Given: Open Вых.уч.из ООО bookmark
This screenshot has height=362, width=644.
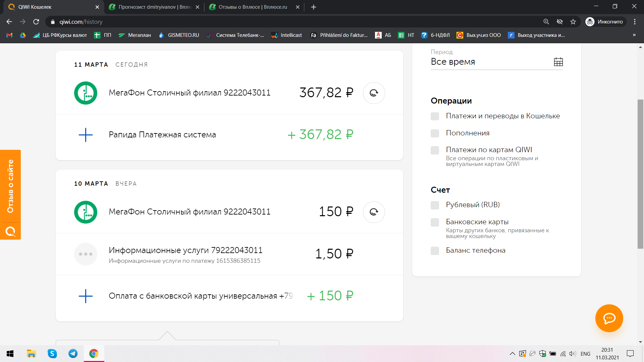Looking at the screenshot, I should (479, 35).
